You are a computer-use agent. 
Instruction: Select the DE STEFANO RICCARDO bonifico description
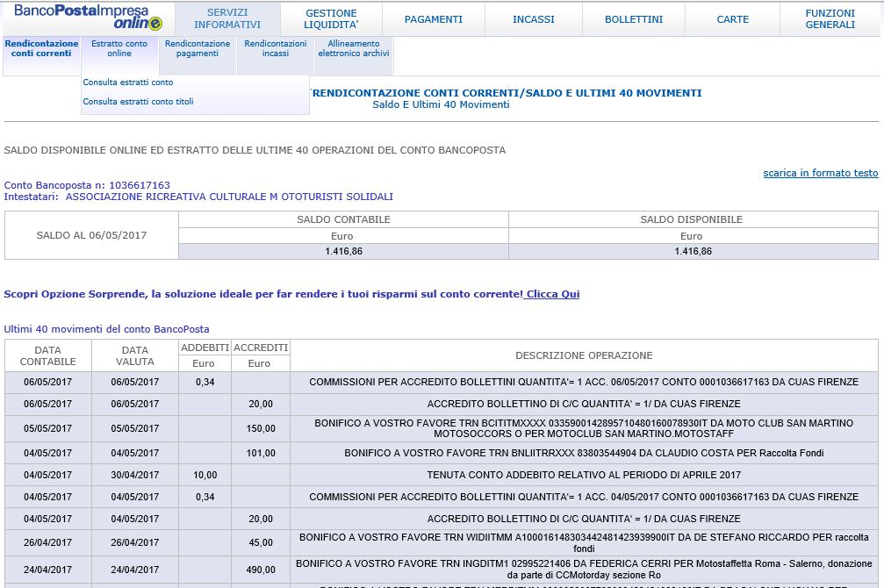(x=584, y=543)
